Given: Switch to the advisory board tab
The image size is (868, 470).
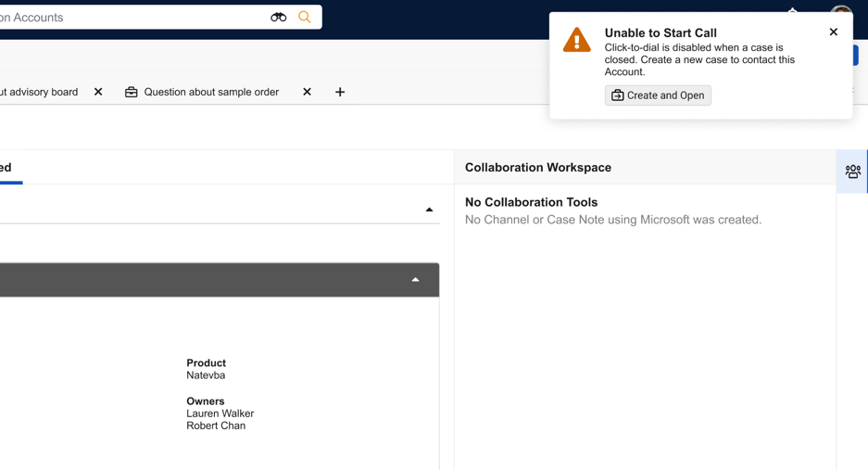Looking at the screenshot, I should (x=39, y=93).
